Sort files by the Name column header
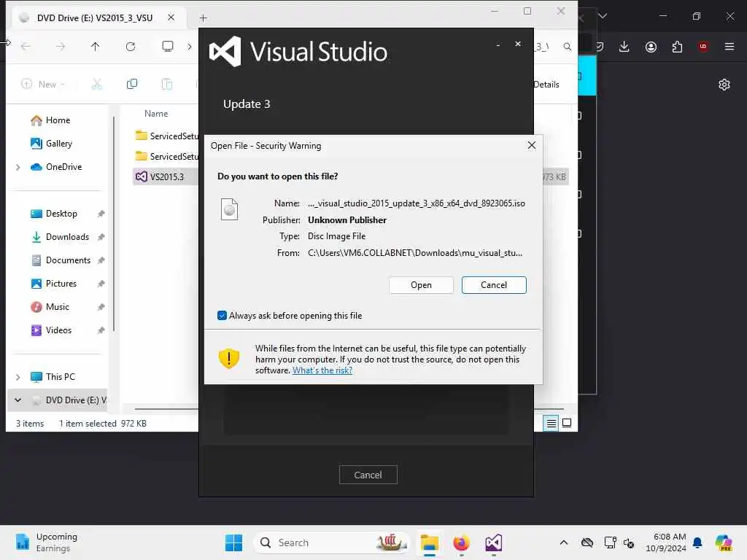747x560 pixels. (156, 114)
